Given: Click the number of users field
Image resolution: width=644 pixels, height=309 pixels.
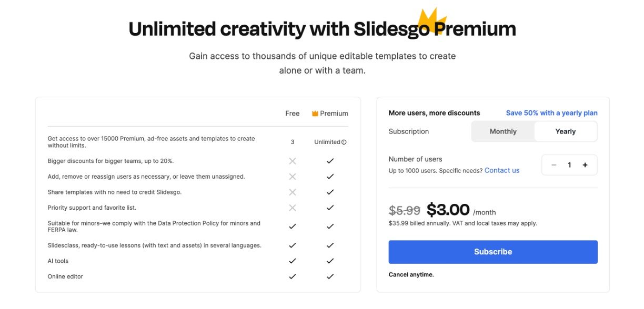Looking at the screenshot, I should point(569,165).
